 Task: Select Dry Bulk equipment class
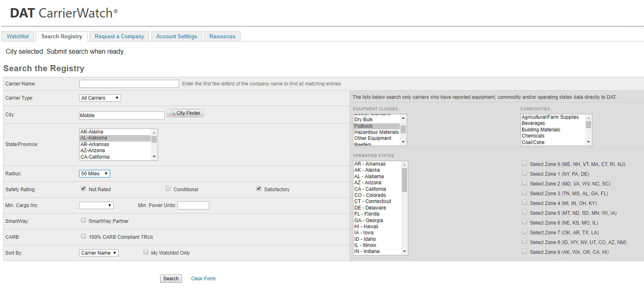377,120
